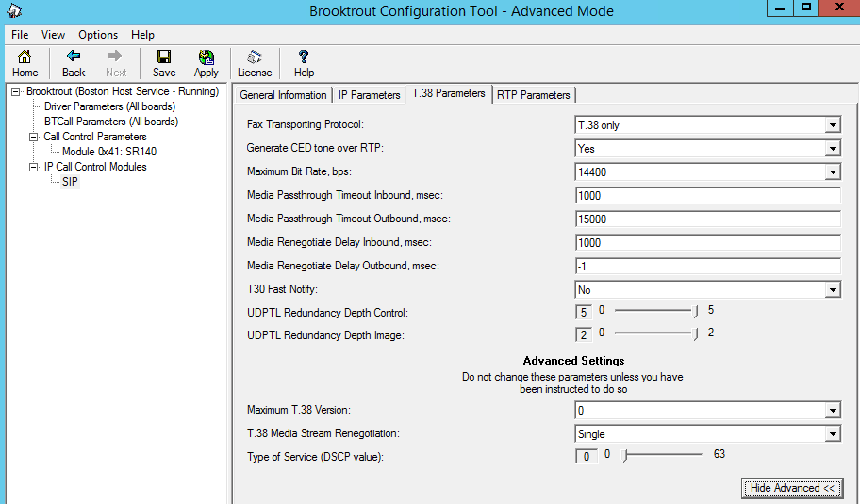Select the SIP tree item
Screen dimensions: 860x504
click(70, 181)
